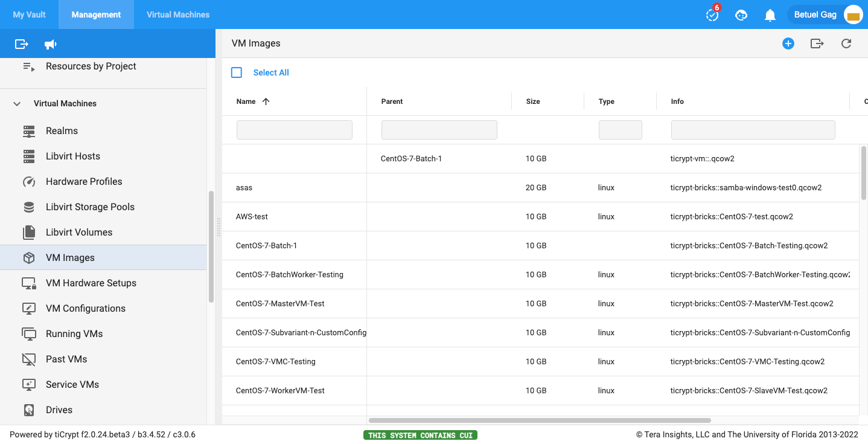Open pending tasks icon with badge 6

click(712, 15)
